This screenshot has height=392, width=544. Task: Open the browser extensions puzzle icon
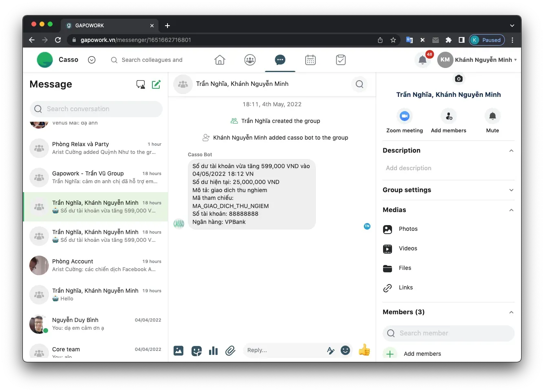tap(448, 40)
